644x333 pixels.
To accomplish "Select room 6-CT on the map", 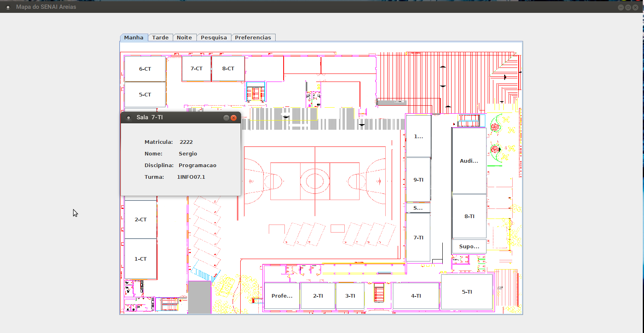I will pyautogui.click(x=145, y=69).
